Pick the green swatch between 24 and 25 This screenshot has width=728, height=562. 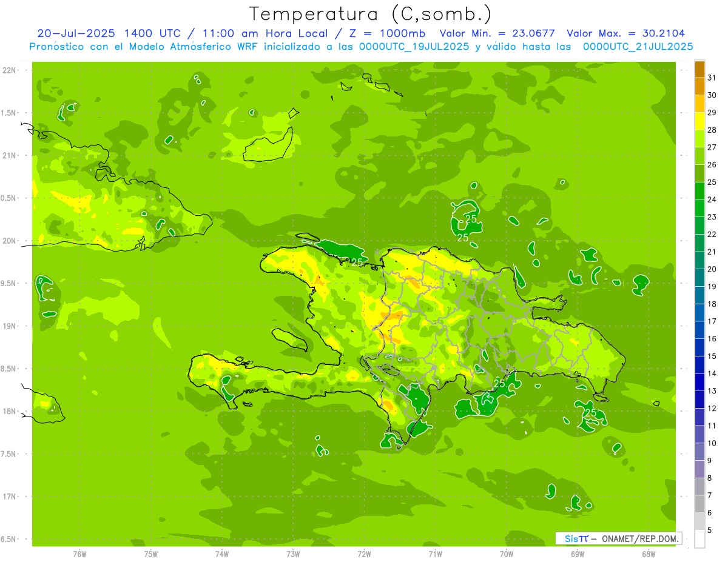point(699,191)
